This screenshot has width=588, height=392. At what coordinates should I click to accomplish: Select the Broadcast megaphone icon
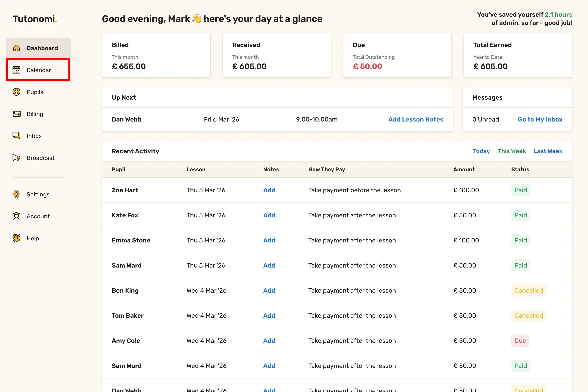pos(16,158)
